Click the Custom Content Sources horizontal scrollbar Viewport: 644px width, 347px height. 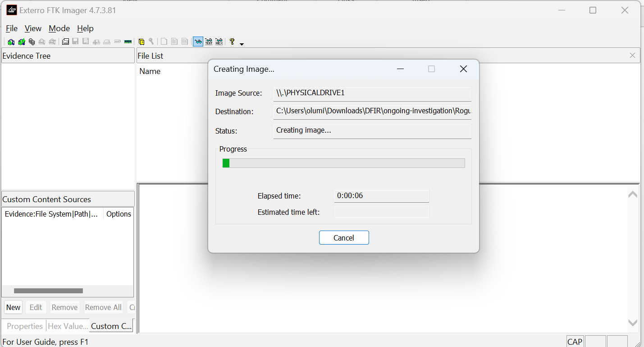(48, 291)
